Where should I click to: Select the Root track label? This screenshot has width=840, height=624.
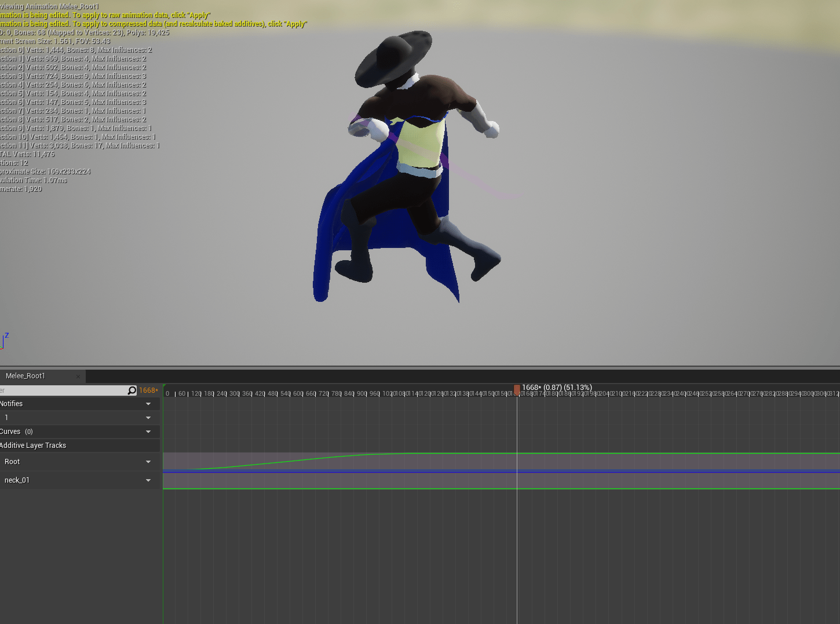click(x=12, y=462)
